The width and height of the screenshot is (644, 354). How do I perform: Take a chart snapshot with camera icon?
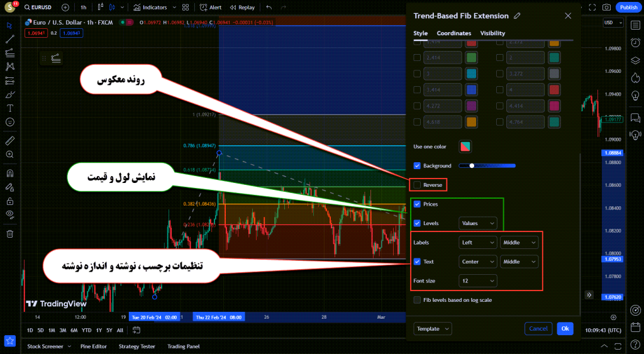point(606,8)
